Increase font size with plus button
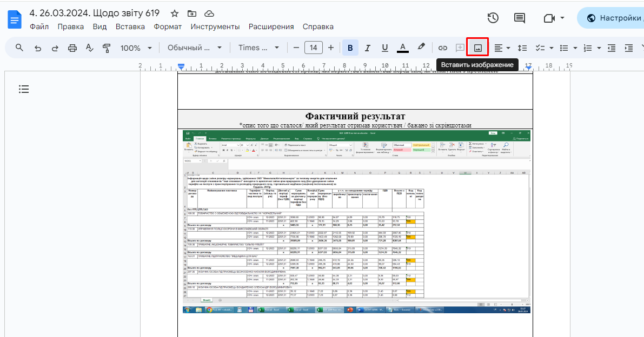Viewport: 644px width, 337px height. (x=331, y=48)
